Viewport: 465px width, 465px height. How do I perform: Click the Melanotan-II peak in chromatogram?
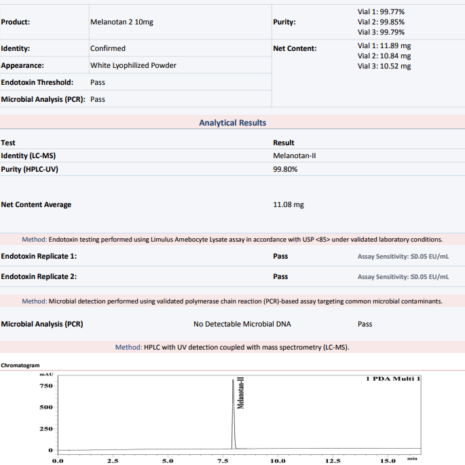(233, 413)
